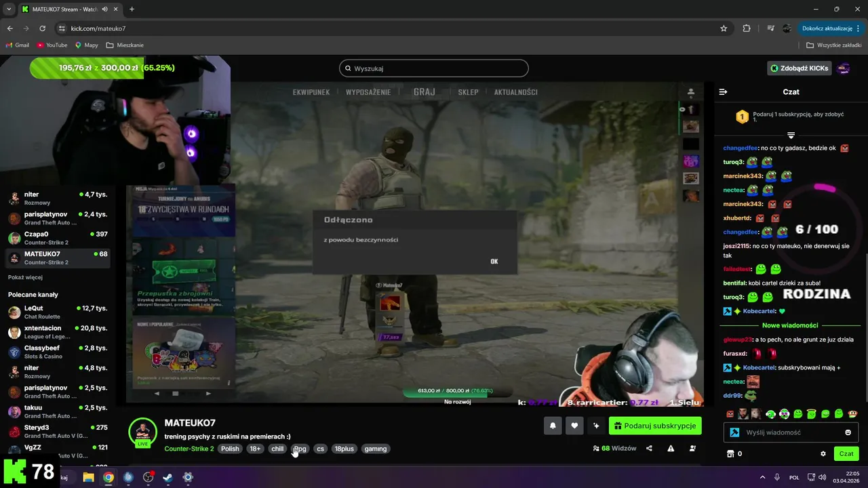Click the share icon next to viewer count
The height and width of the screenshot is (488, 868).
click(x=649, y=449)
